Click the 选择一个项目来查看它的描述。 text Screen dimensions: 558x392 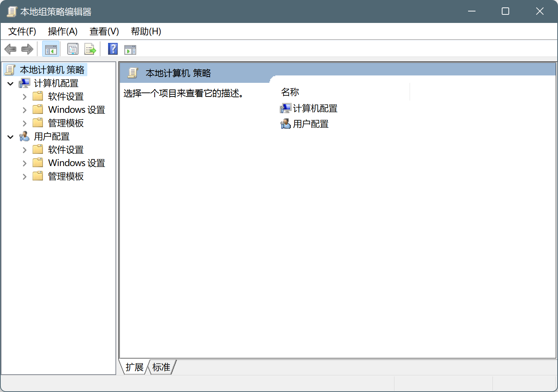click(x=183, y=93)
